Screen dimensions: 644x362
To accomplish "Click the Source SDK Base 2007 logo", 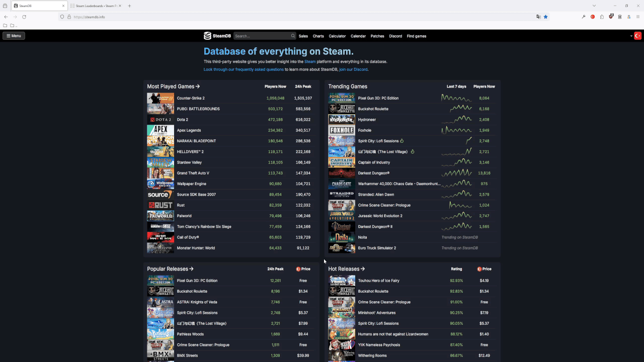I will tap(160, 195).
